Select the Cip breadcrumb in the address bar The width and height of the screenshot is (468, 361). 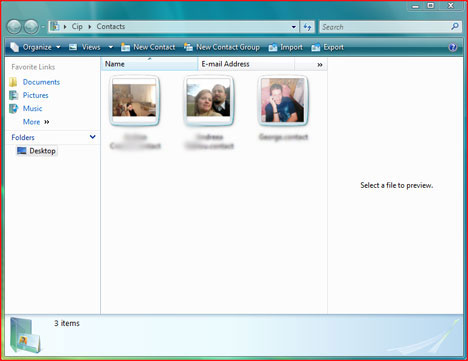click(77, 26)
